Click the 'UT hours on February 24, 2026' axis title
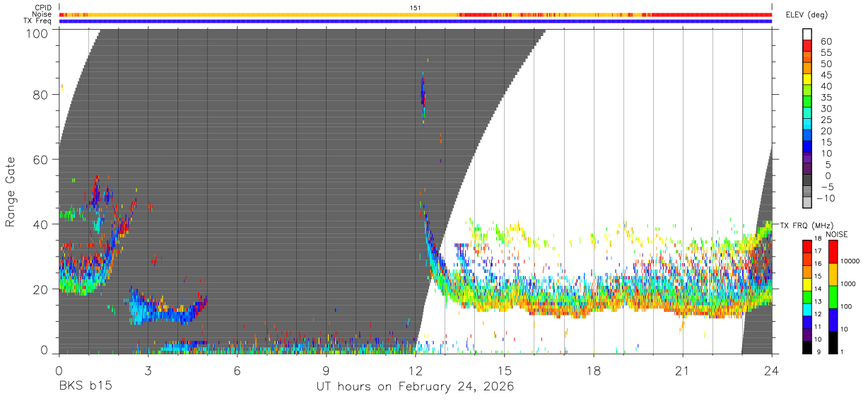Screen dimensions: 868x401 pyautogui.click(x=415, y=387)
